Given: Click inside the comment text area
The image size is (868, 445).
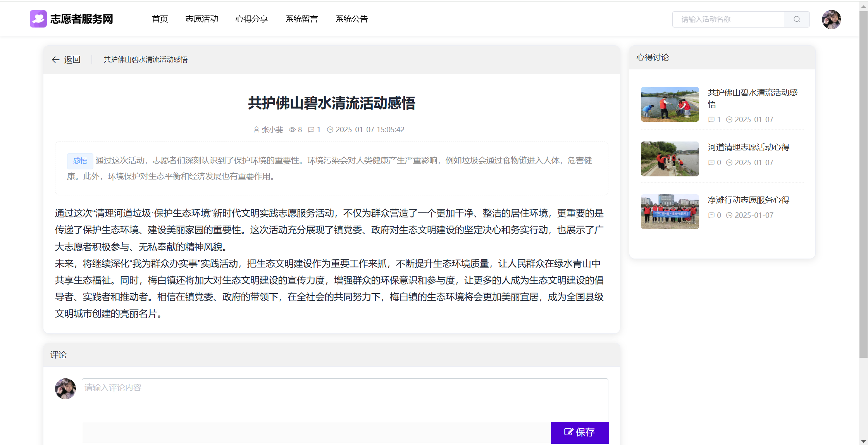Looking at the screenshot, I should tap(344, 400).
